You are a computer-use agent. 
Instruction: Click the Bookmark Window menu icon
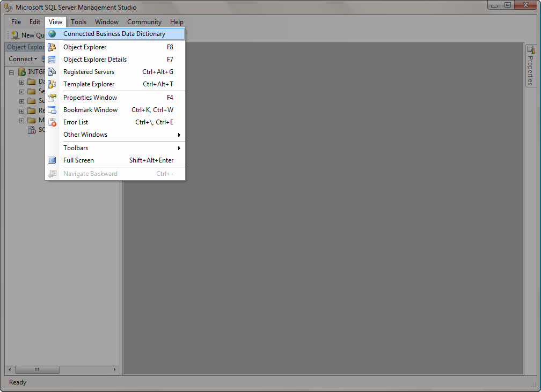pos(52,110)
